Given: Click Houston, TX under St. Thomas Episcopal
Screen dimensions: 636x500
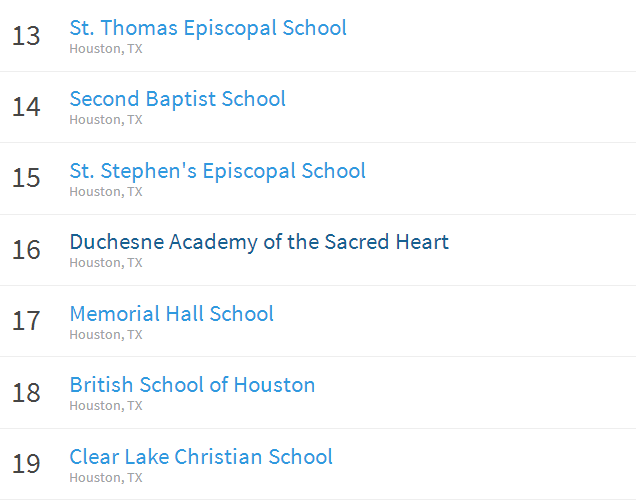Looking at the screenshot, I should tap(105, 48).
